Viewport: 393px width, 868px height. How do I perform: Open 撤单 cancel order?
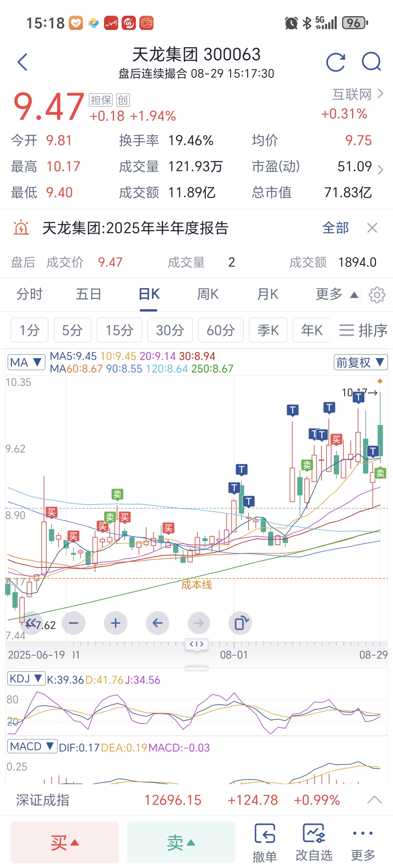[x=265, y=843]
